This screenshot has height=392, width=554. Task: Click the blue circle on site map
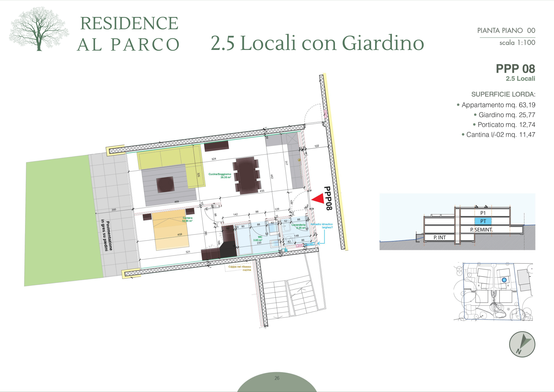click(x=504, y=280)
